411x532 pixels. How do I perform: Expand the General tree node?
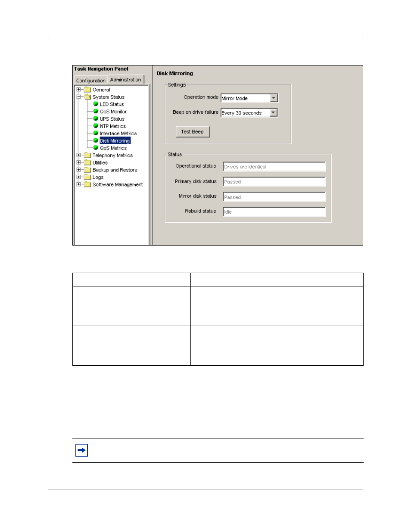pos(79,90)
